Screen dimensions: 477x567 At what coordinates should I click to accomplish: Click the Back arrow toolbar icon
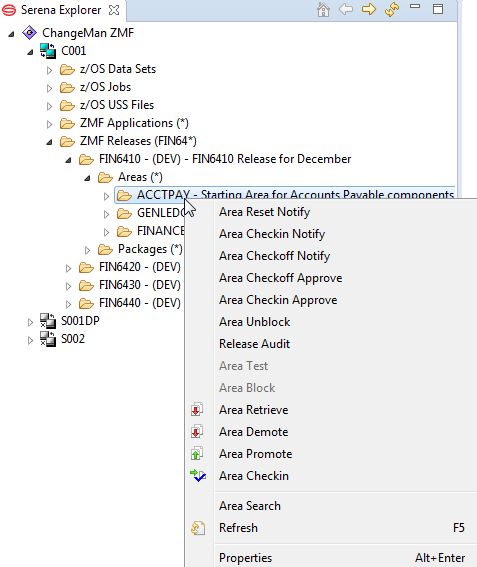[x=346, y=9]
